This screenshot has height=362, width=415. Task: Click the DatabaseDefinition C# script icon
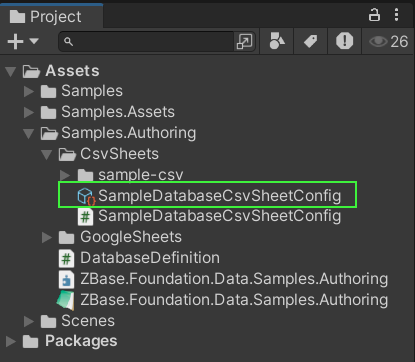(x=66, y=259)
